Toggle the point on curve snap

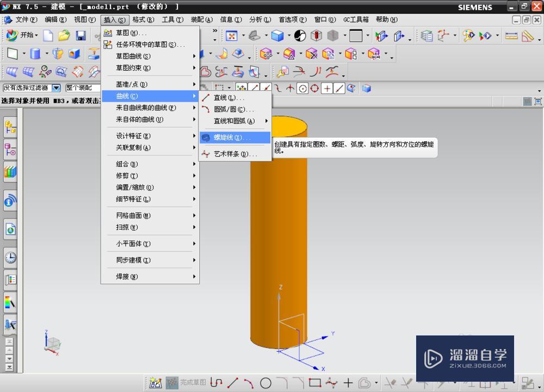pos(338,89)
